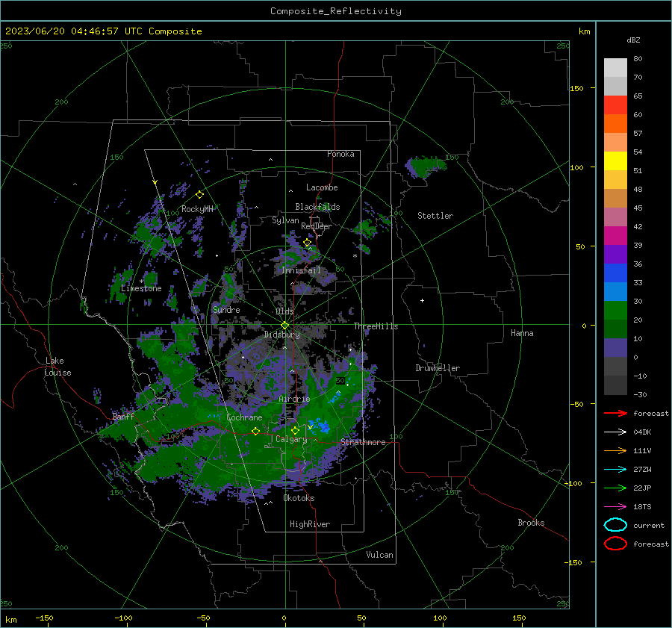Click the Ponoka label
The image size is (672, 628).
(340, 154)
